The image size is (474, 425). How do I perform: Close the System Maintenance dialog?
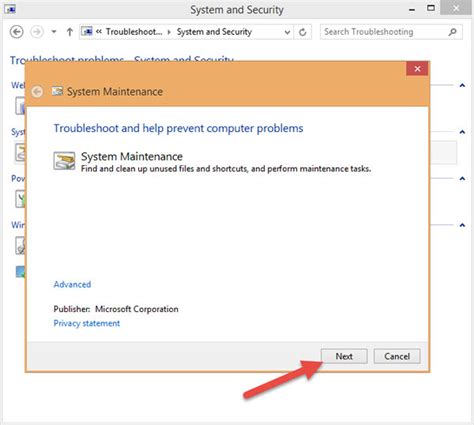point(417,69)
